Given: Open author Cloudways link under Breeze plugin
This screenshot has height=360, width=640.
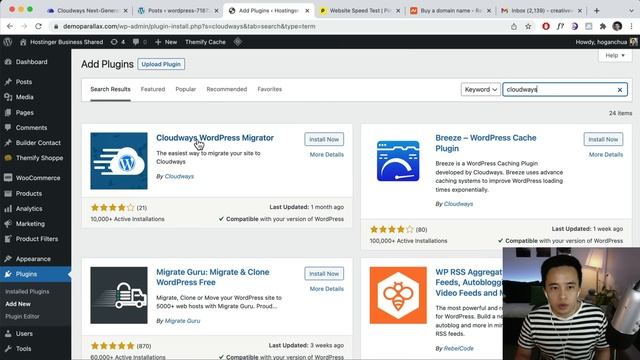Looking at the screenshot, I should [458, 204].
